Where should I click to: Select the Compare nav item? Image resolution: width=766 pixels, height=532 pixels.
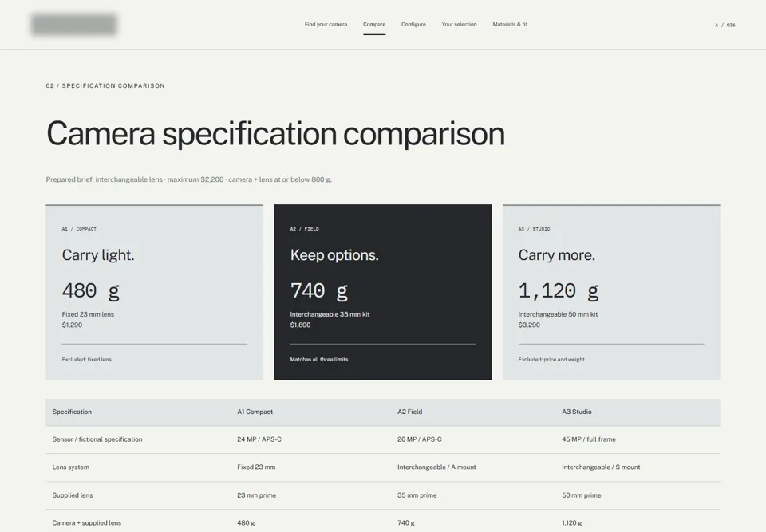374,25
